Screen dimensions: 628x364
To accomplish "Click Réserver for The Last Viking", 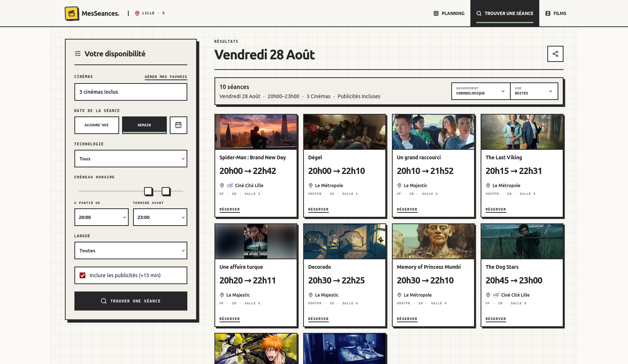I will [x=496, y=209].
